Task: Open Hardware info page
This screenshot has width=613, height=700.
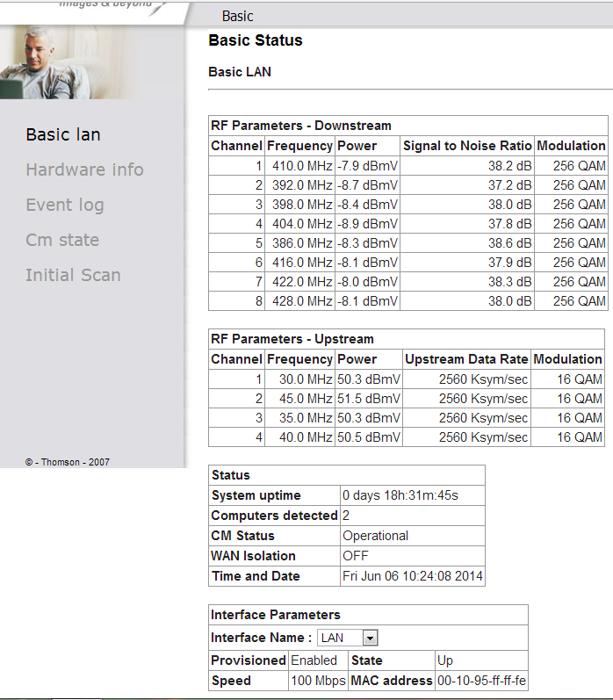Action: pos(84,170)
